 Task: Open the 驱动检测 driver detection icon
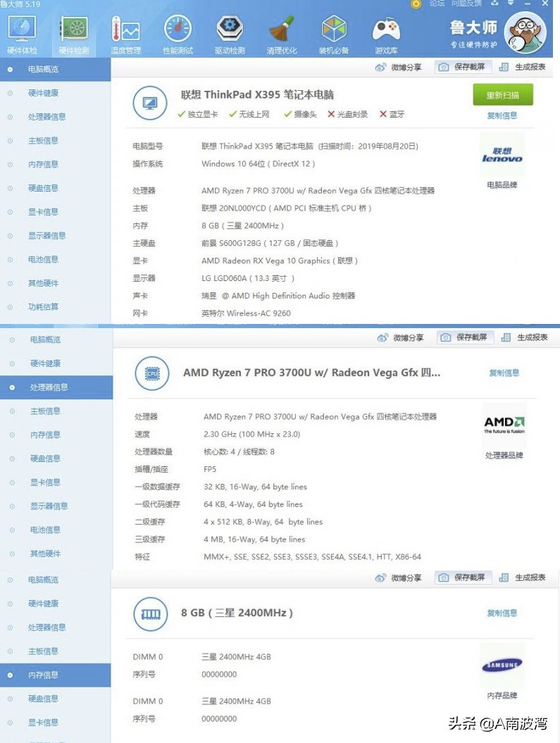tap(230, 34)
